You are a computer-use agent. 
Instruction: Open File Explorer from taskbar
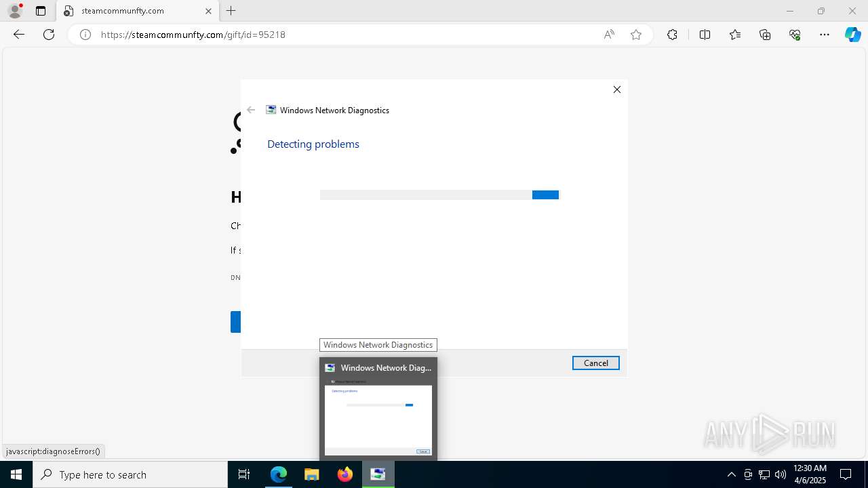tap(312, 474)
